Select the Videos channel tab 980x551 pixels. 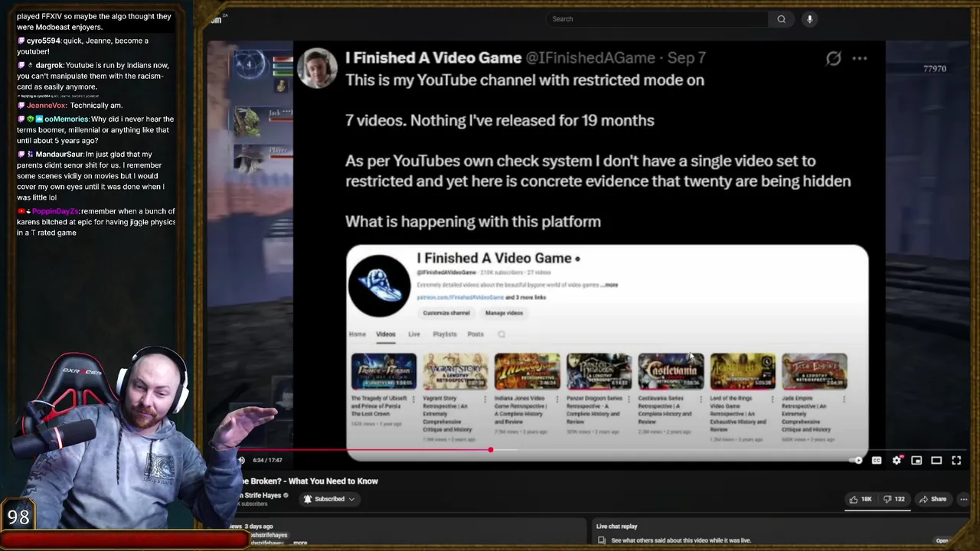386,334
